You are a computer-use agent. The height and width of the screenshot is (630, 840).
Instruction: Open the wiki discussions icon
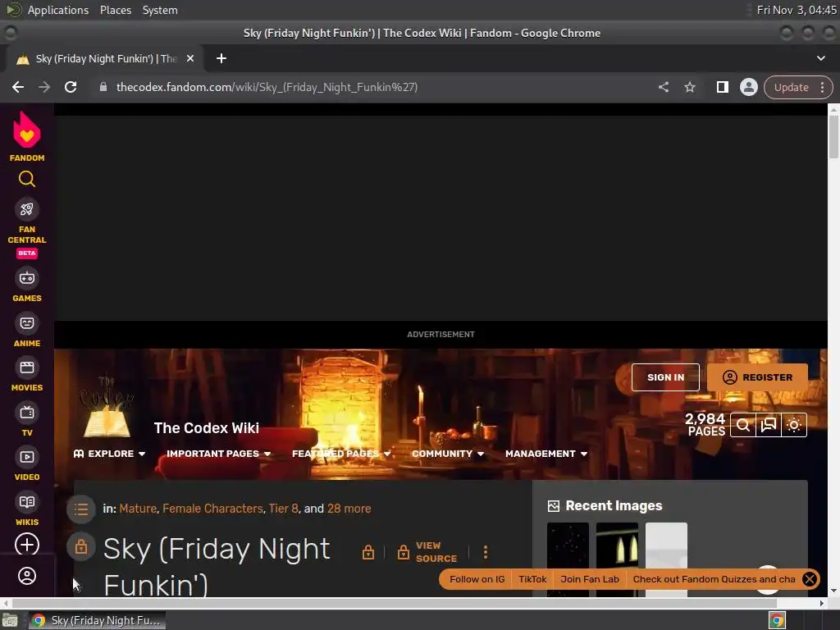point(769,425)
